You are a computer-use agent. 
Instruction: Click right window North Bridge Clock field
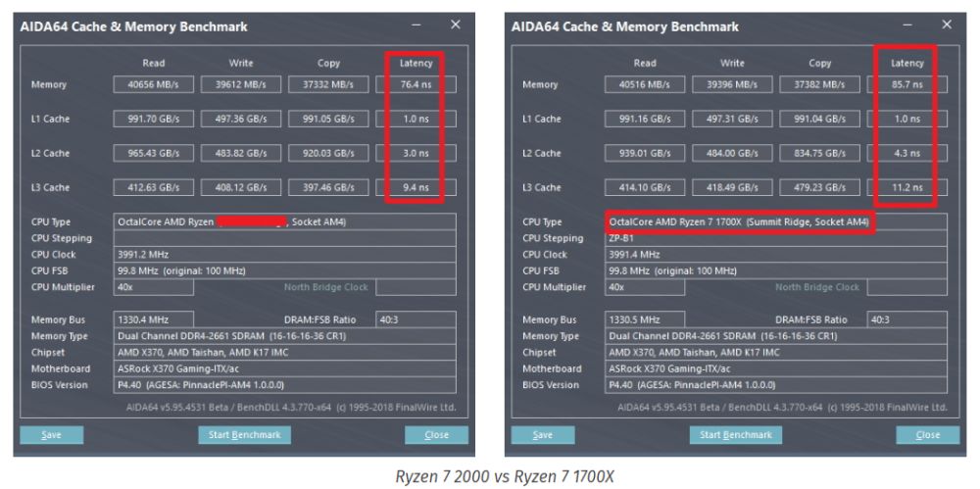tap(906, 287)
